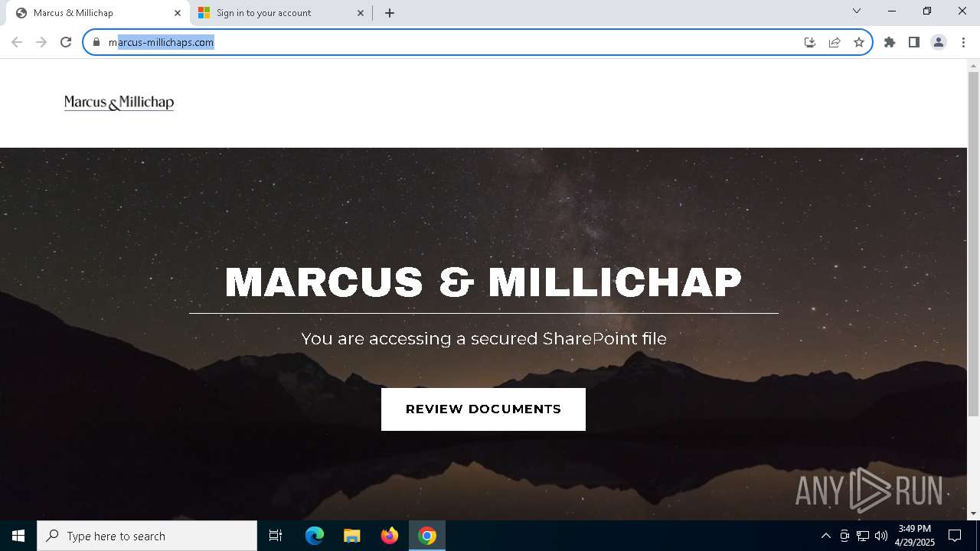Image resolution: width=980 pixels, height=551 pixels.
Task: Click the Chrome taskbar icon
Action: [x=427, y=536]
